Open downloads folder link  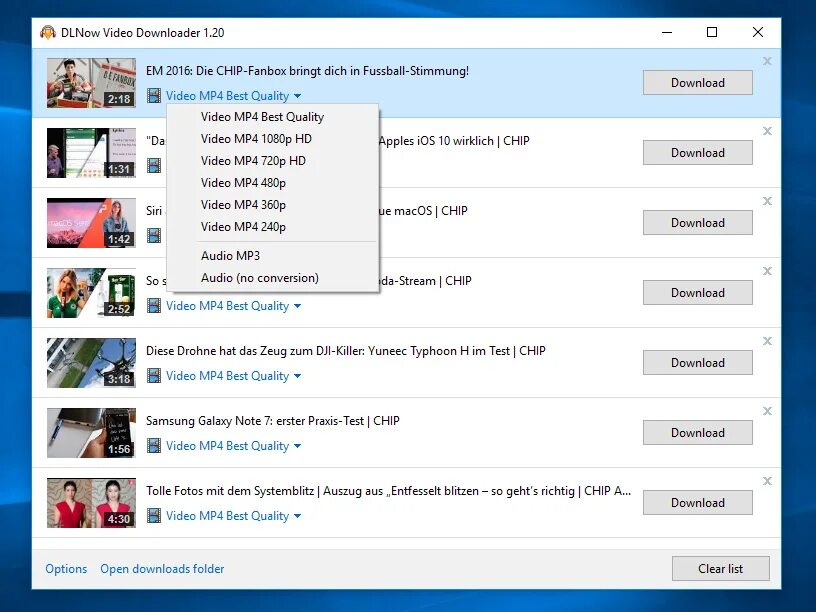[x=162, y=569]
